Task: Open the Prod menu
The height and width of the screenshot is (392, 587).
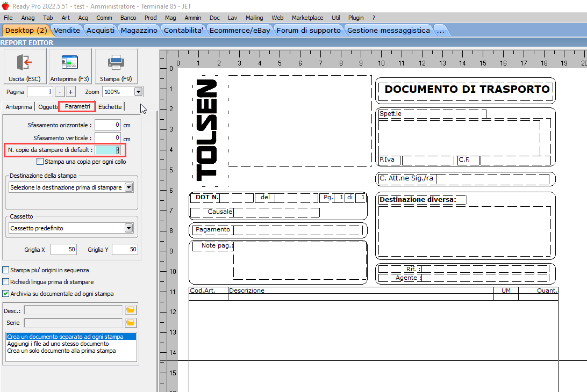Action: tap(151, 18)
